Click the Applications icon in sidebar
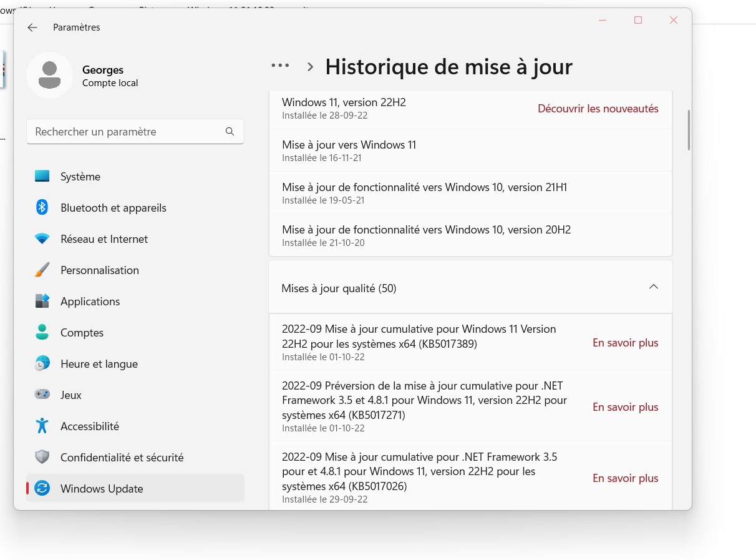756x560 pixels. click(x=42, y=302)
